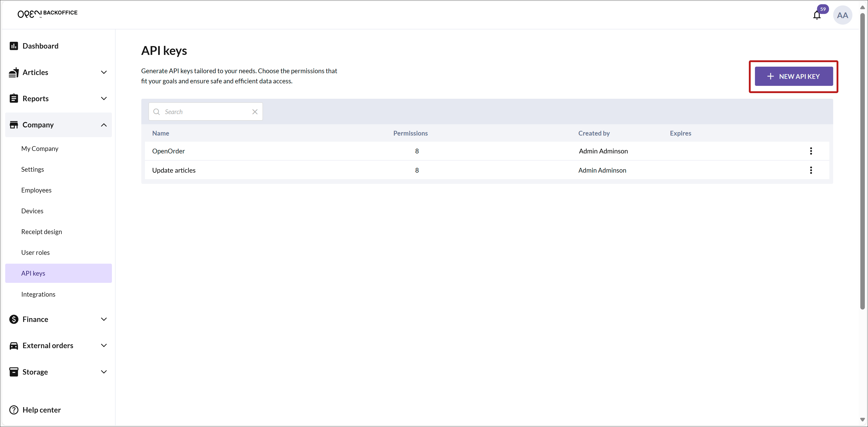The height and width of the screenshot is (427, 868).
Task: Select API keys in sidebar
Action: (x=58, y=273)
